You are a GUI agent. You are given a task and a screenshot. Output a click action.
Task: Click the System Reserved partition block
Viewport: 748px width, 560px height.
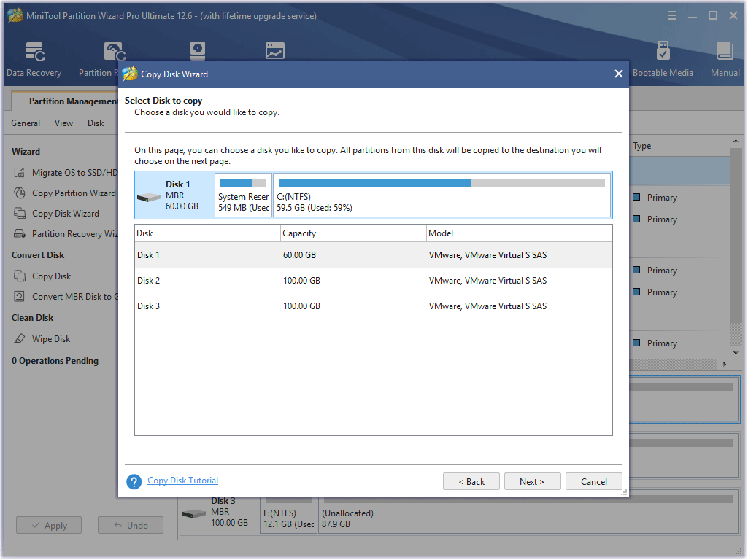pos(243,195)
